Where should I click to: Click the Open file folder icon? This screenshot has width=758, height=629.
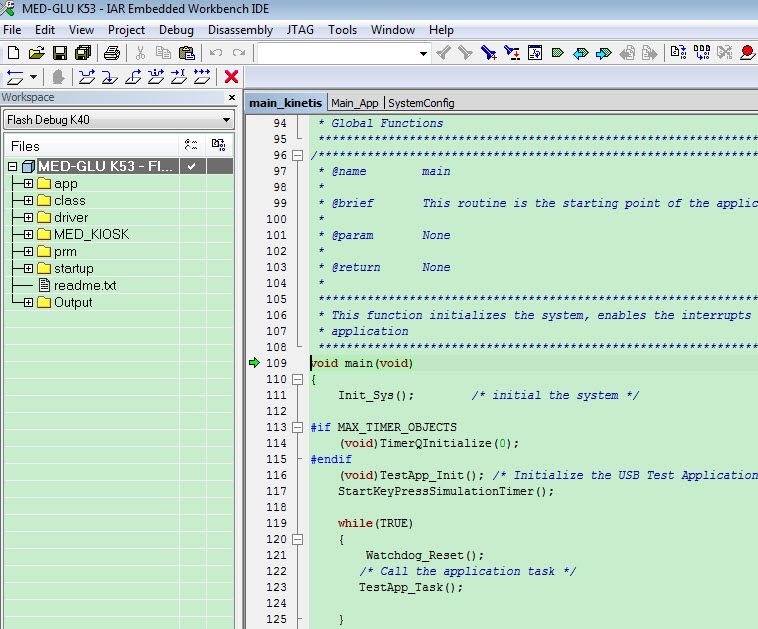[36, 53]
